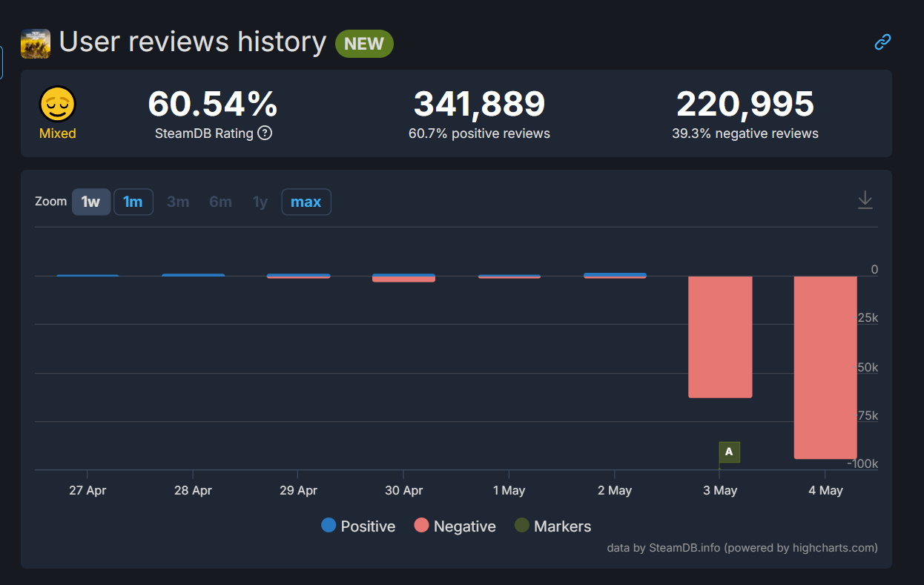Select the 3 May negative reviews bar
924x585 pixels.
click(x=720, y=337)
